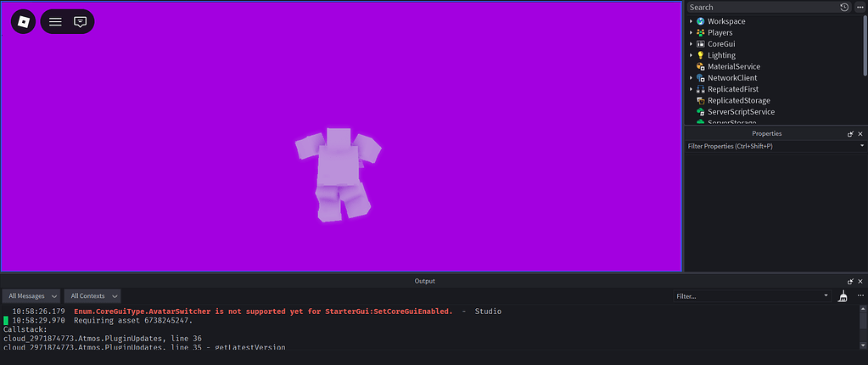Expand the NetworkClient tree node

coord(691,78)
